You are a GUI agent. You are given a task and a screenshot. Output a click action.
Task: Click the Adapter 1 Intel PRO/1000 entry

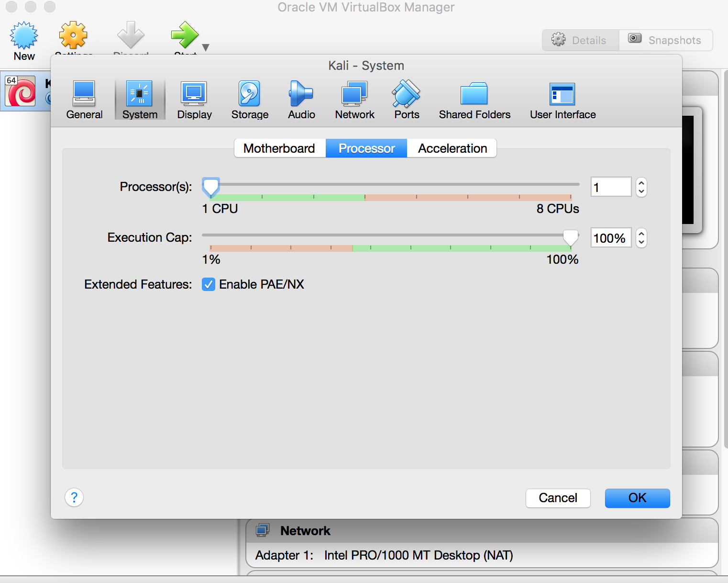click(x=384, y=555)
